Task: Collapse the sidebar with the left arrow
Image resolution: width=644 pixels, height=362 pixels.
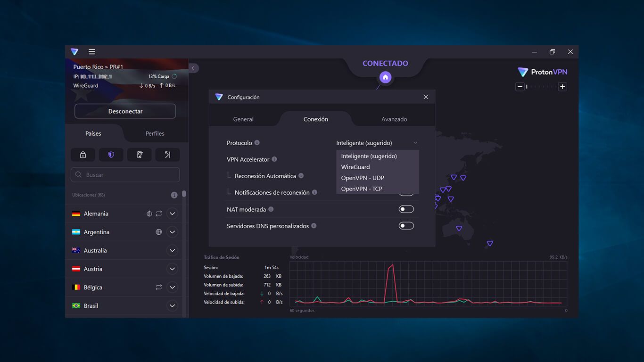Action: 193,68
